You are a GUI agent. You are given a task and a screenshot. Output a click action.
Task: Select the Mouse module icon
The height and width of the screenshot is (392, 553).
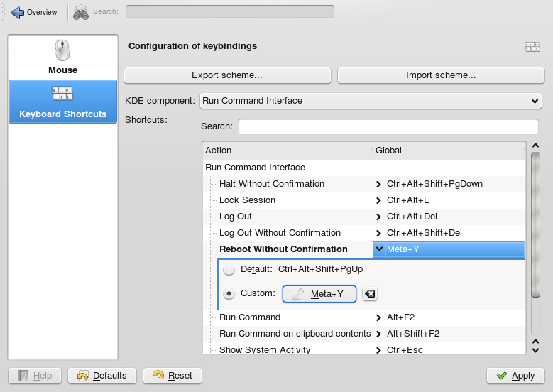(62, 50)
